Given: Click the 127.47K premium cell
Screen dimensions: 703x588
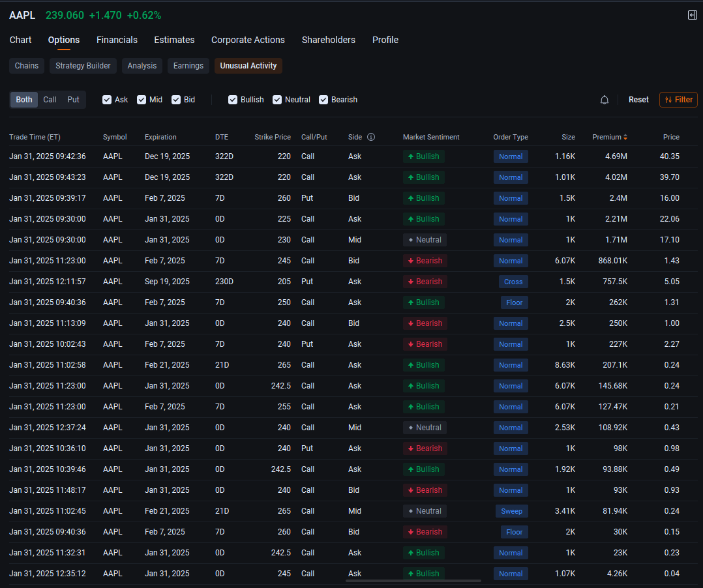Looking at the screenshot, I should (x=613, y=407).
